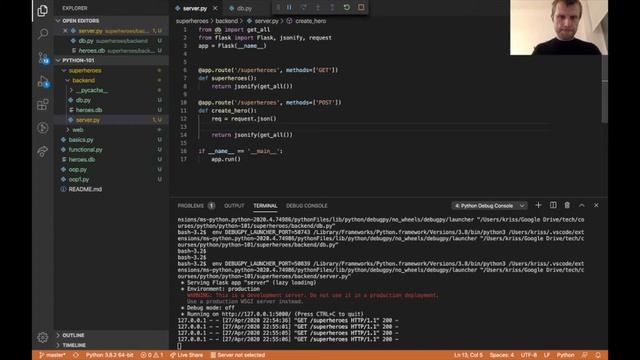Open the Output panel tab
This screenshot has width=640, height=360.
(234, 206)
